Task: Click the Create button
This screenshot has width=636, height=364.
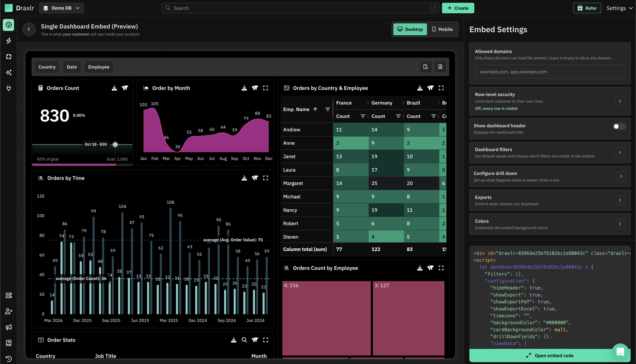Action: pos(458,8)
